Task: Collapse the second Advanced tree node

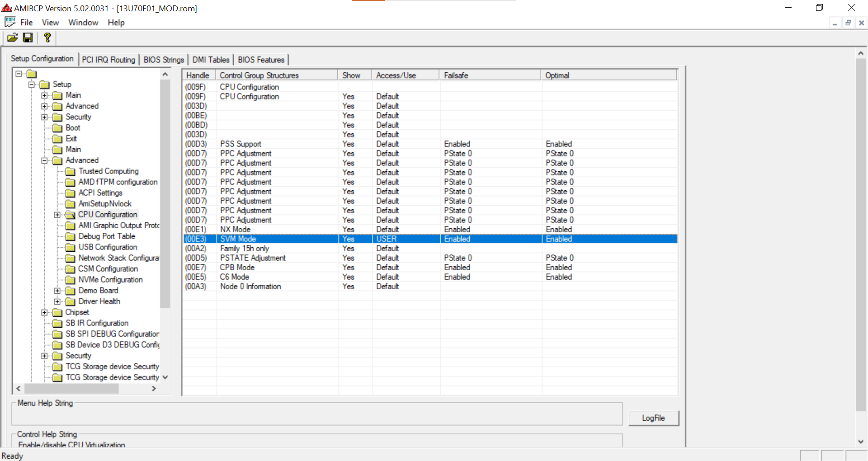Action: click(44, 160)
